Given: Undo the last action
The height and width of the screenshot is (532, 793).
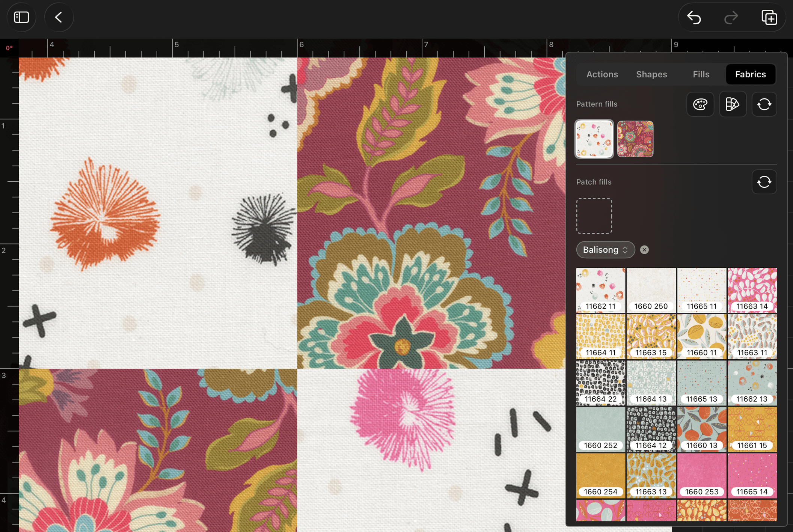Looking at the screenshot, I should 694,18.
